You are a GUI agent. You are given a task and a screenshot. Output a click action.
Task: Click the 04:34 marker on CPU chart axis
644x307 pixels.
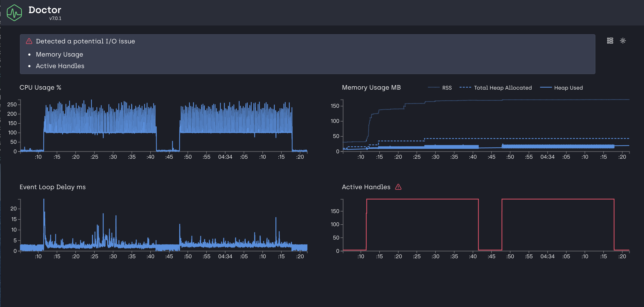225,157
